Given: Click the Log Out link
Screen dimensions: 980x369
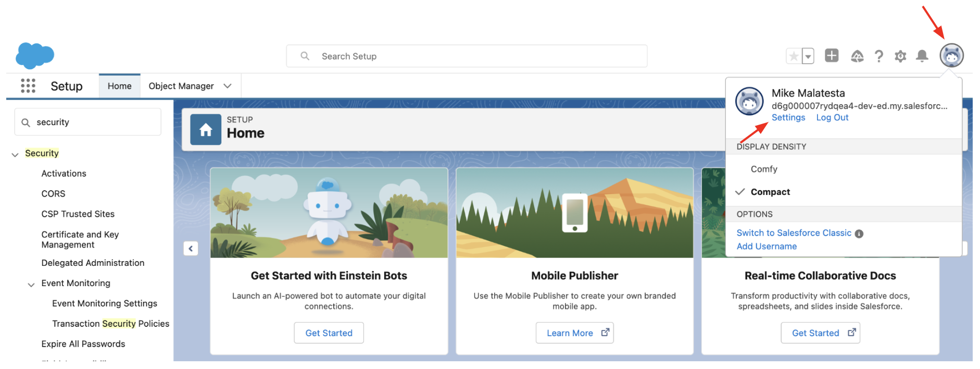Looking at the screenshot, I should (832, 118).
